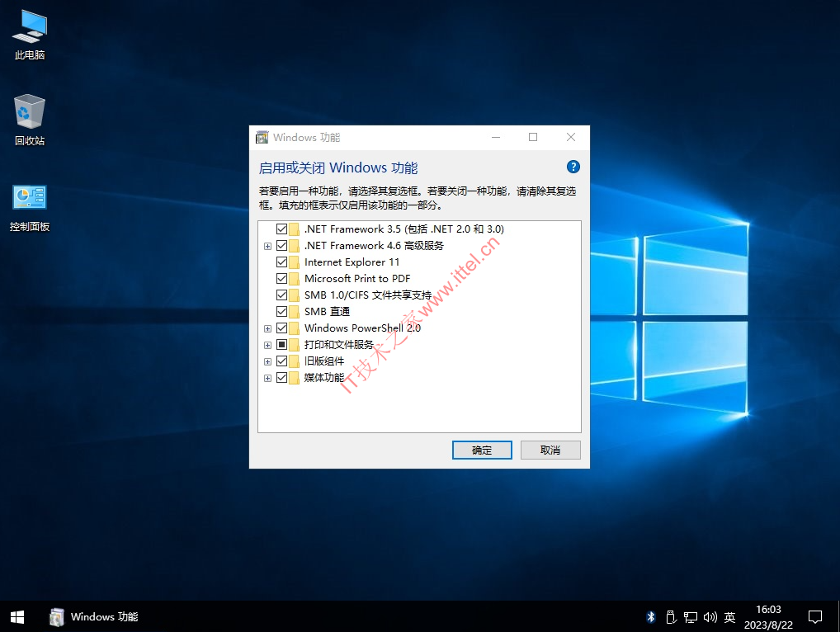Expand the 旧版组件 tree node
Image resolution: width=840 pixels, height=632 pixels.
pyautogui.click(x=268, y=361)
